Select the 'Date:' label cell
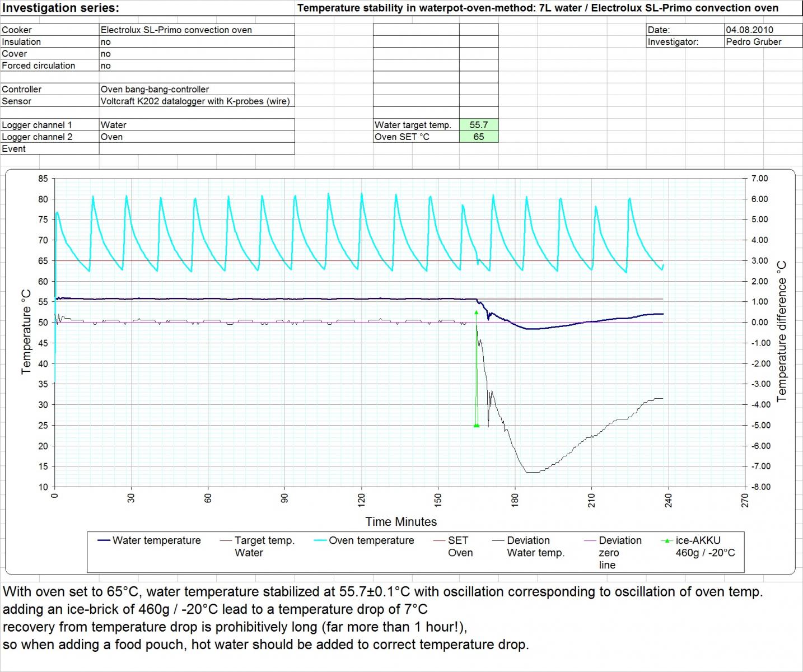 (x=685, y=30)
